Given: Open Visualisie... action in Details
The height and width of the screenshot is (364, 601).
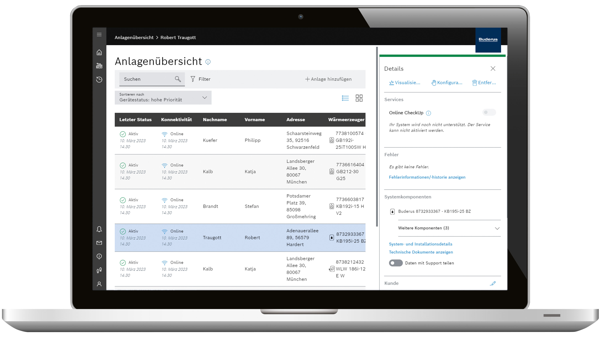Looking at the screenshot, I should pos(404,83).
